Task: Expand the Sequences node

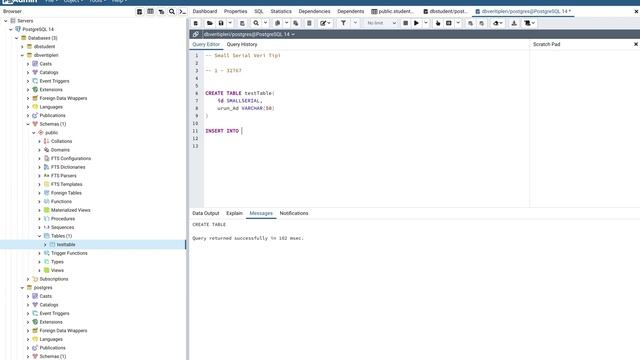Action: (x=40, y=227)
